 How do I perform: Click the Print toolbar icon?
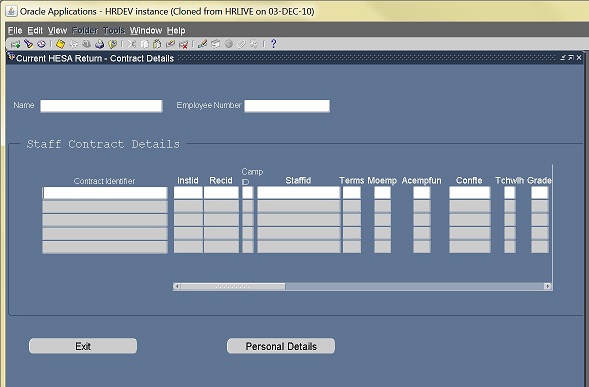(99, 44)
